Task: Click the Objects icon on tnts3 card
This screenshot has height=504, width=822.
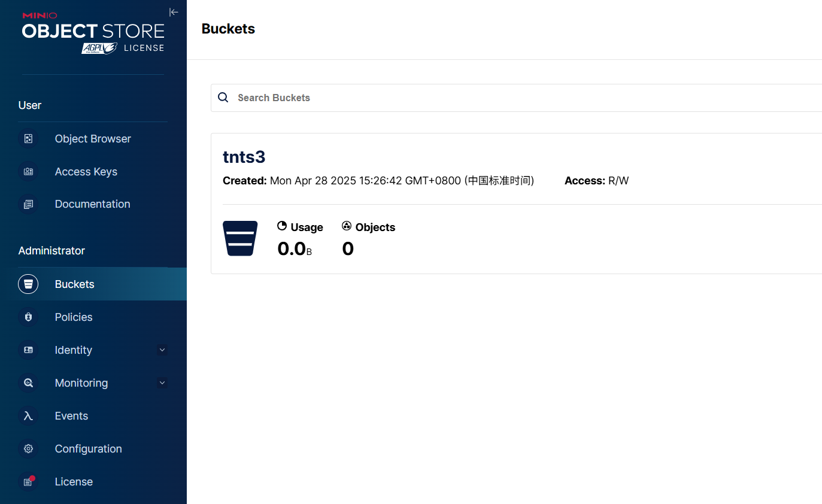Action: (x=347, y=226)
